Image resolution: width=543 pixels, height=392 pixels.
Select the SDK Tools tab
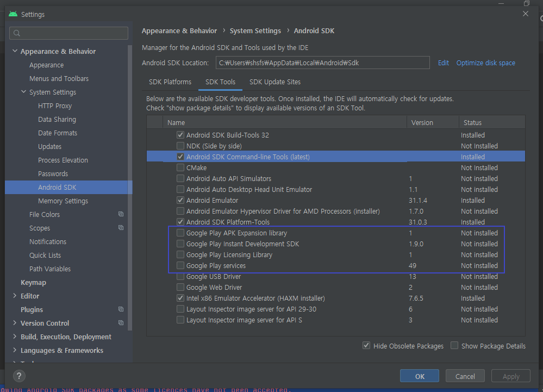coord(220,82)
